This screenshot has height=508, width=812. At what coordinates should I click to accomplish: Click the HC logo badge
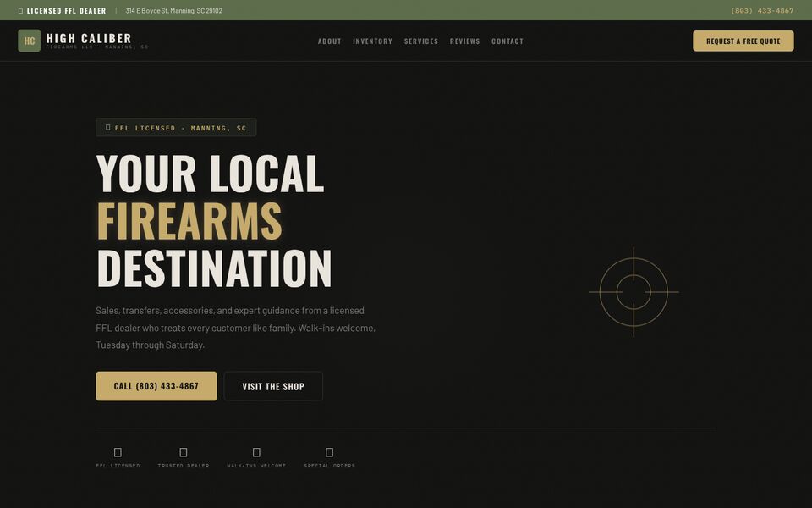[29, 41]
